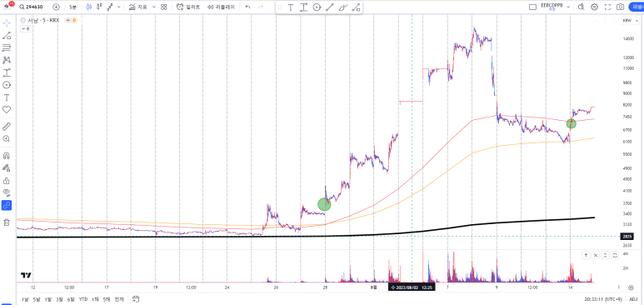Toggle stay in drawing mode
This screenshot has width=644, height=305.
pos(7,168)
